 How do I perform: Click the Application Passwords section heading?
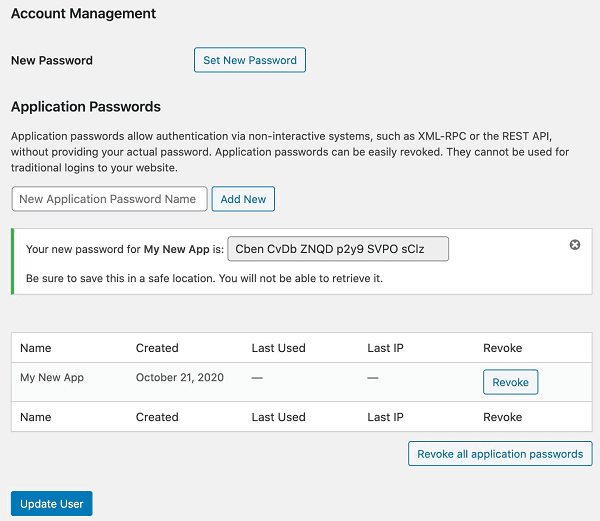[85, 107]
